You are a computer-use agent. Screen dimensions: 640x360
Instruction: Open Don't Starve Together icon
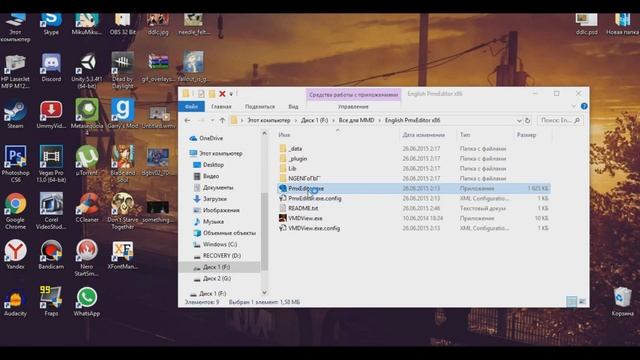pyautogui.click(x=122, y=211)
